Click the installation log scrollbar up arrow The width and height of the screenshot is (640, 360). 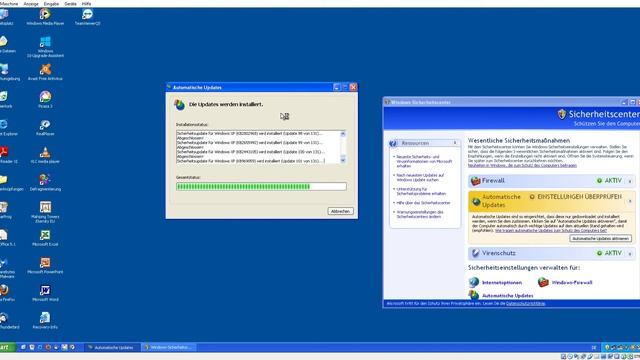[343, 134]
